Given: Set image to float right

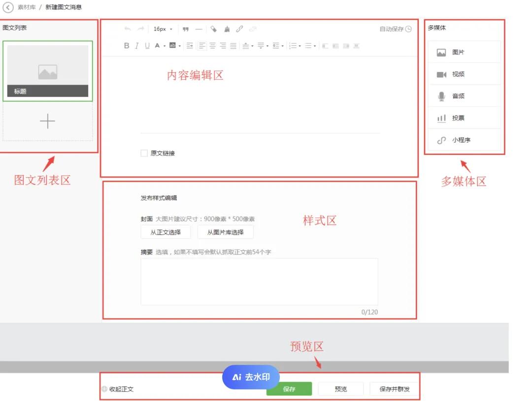Looking at the screenshot, I should click(346, 46).
